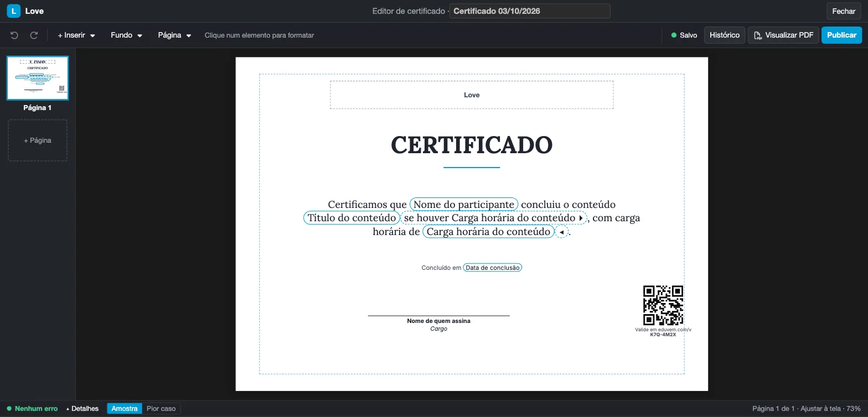This screenshot has width=868, height=417.
Task: Select the Carga horária do conteúdo variable pill
Action: [488, 232]
